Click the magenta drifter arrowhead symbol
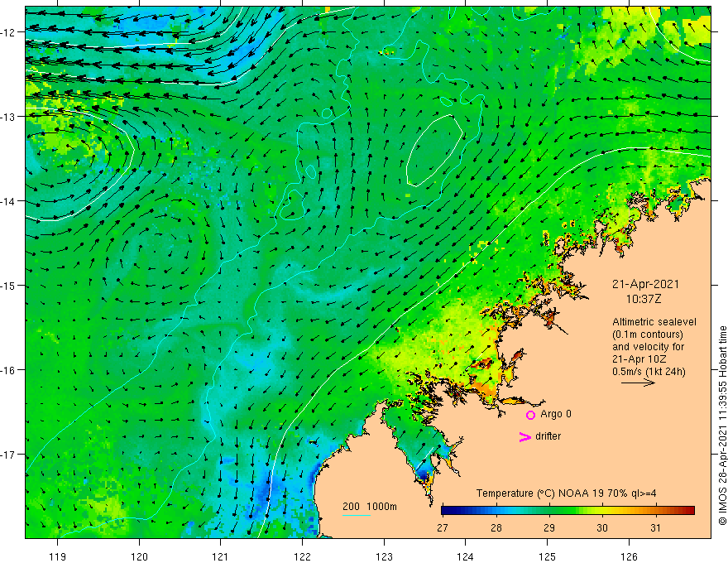728x563 pixels. pyautogui.click(x=525, y=436)
